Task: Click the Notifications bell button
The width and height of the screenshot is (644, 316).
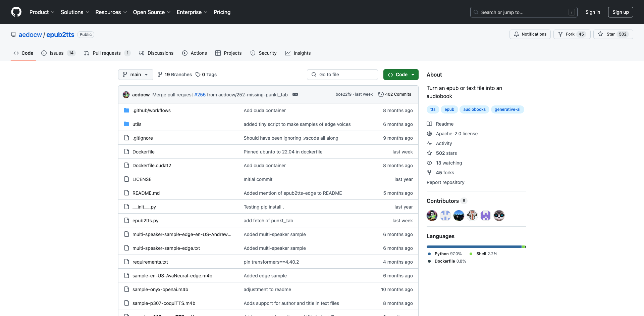Action: [x=530, y=34]
